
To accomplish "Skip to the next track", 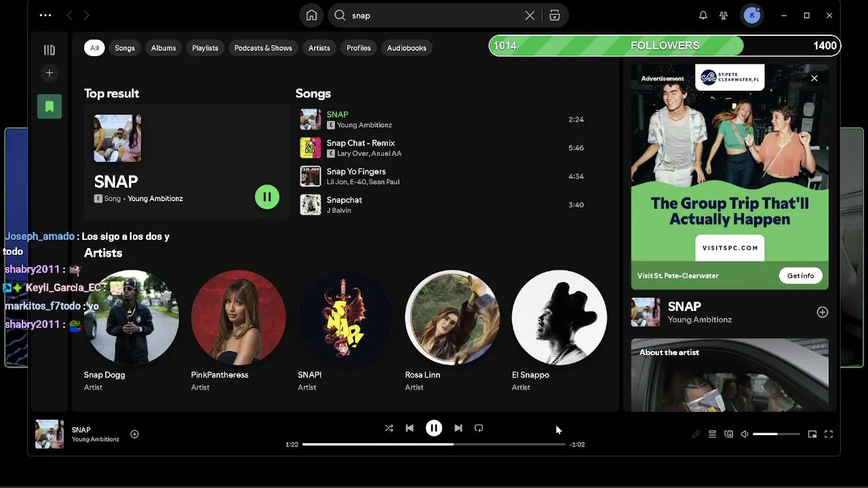I will pos(458,428).
